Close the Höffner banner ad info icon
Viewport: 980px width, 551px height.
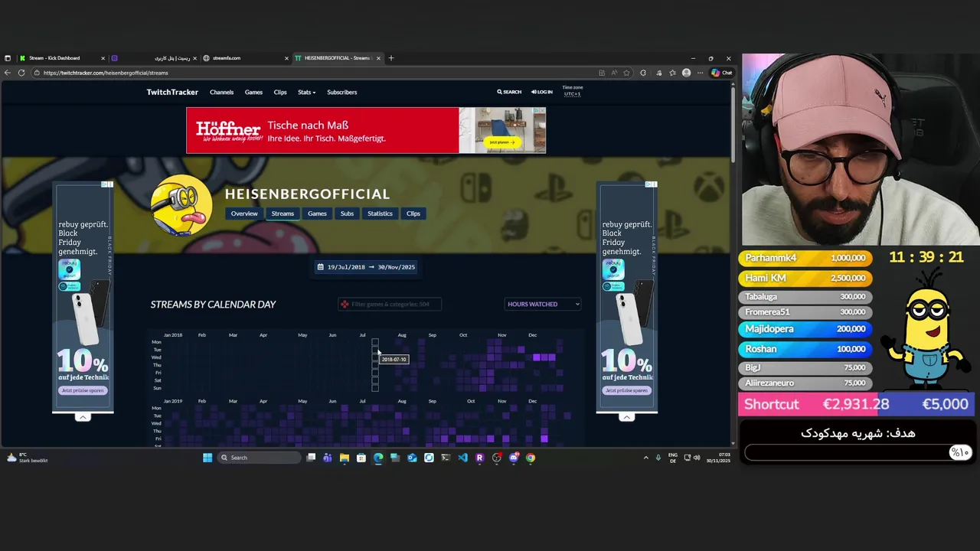point(539,111)
